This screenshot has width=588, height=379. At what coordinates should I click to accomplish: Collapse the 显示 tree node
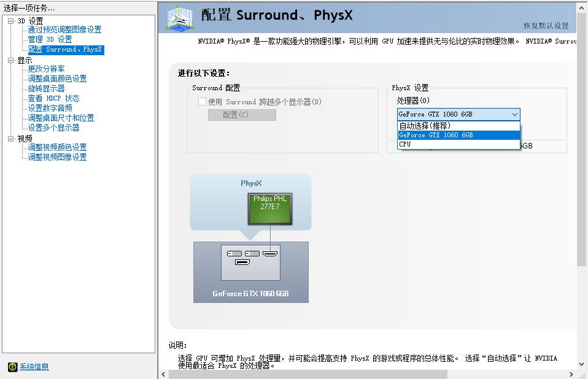tap(11, 60)
